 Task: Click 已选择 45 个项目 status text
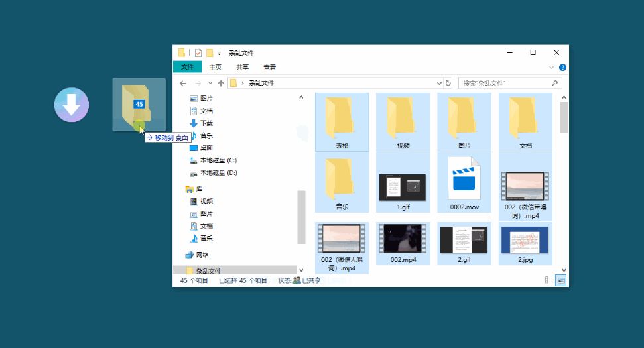[243, 280]
